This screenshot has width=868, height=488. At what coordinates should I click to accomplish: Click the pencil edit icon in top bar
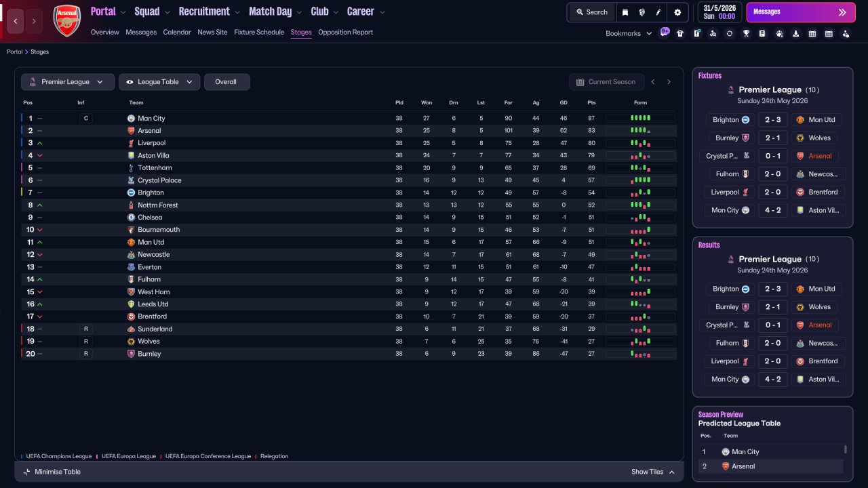pyautogui.click(x=658, y=12)
